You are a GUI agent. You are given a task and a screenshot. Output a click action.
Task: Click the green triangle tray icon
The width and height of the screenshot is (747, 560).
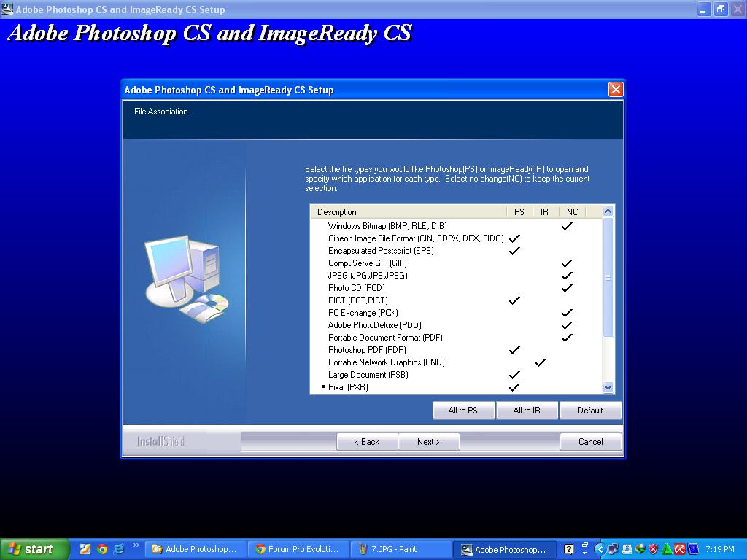667,549
